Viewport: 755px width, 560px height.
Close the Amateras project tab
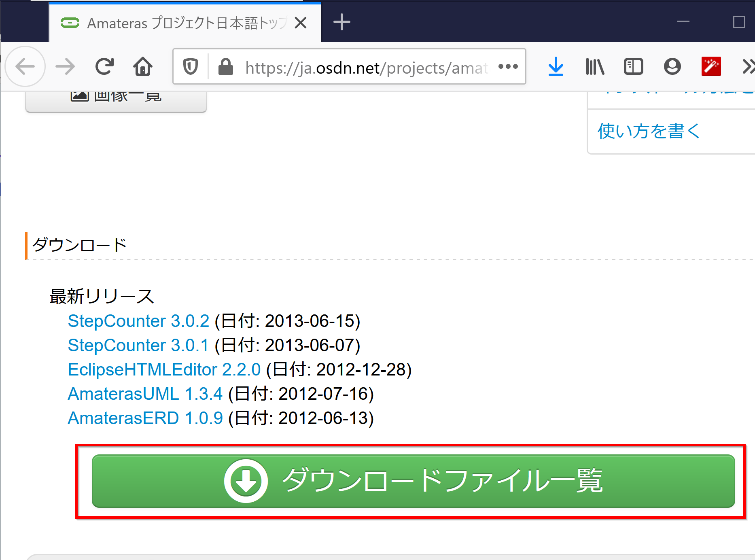click(x=301, y=23)
